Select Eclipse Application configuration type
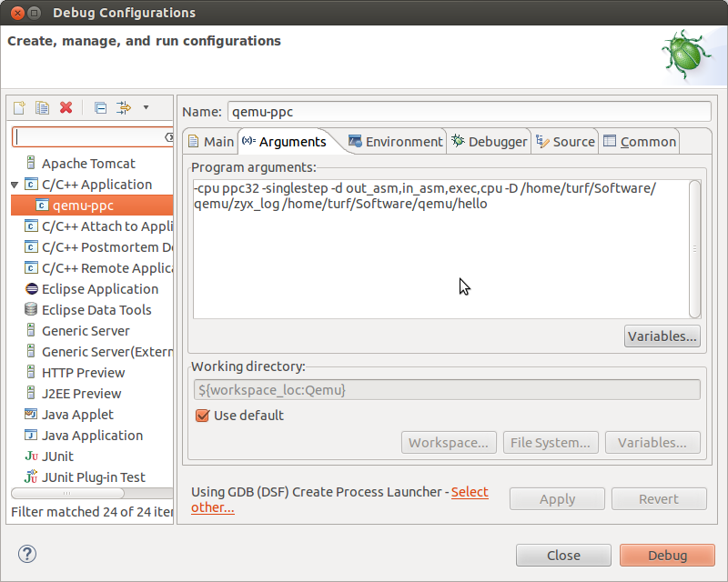The image size is (728, 582). coord(100,289)
